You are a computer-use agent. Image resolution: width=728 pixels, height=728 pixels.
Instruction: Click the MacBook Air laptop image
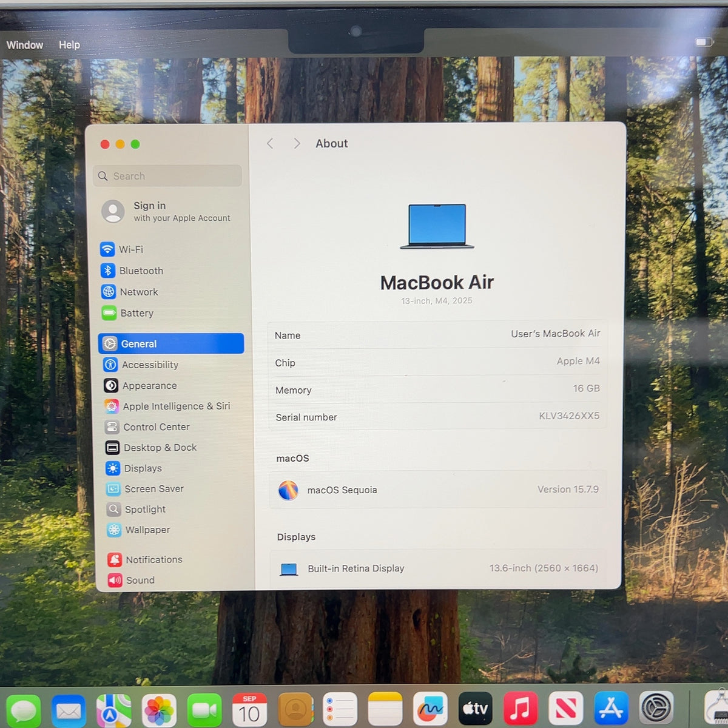click(437, 226)
